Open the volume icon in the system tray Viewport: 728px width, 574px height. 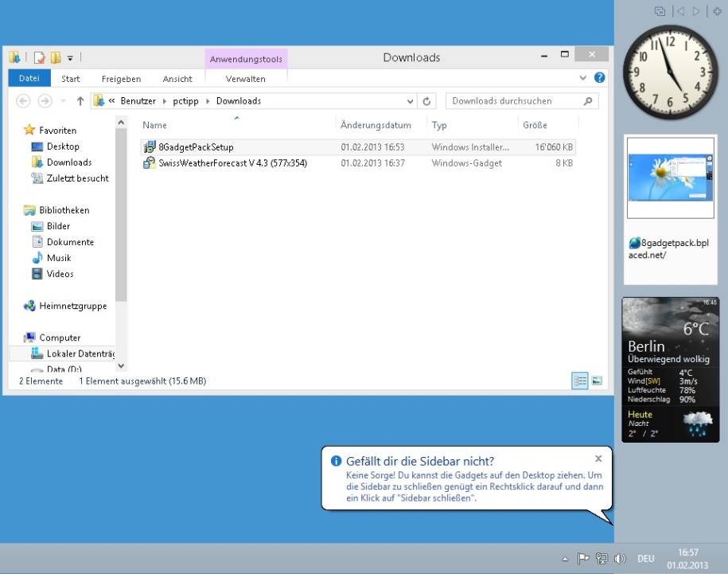[x=620, y=558]
